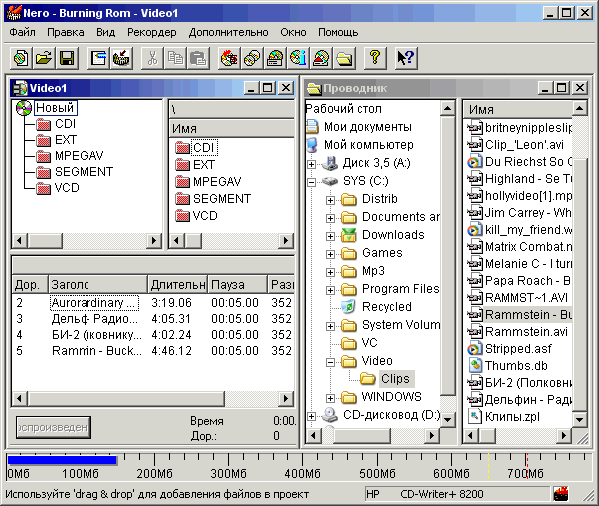Image resolution: width=599 pixels, height=506 pixels.
Task: Click the red flame icon in status bar
Action: pyautogui.click(x=560, y=494)
